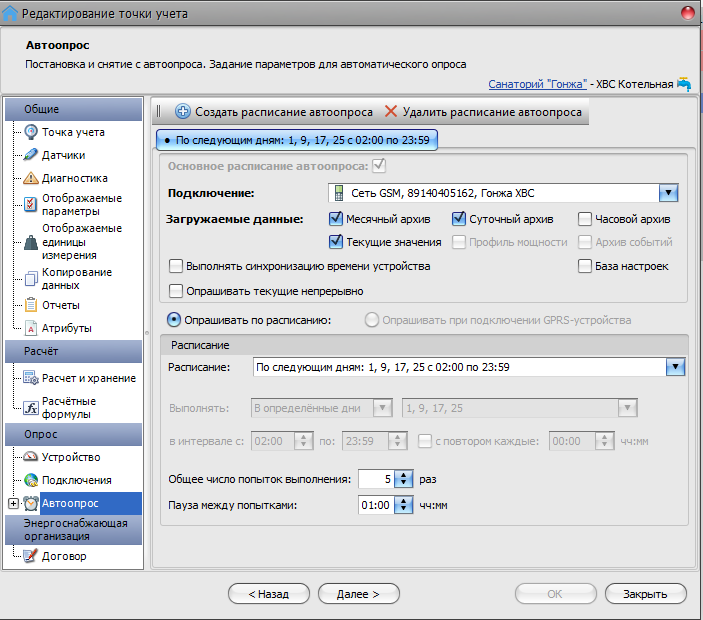Screen dimensions: 703x620
Task: Click the Автоопрос alarm clock icon
Action: coord(30,503)
